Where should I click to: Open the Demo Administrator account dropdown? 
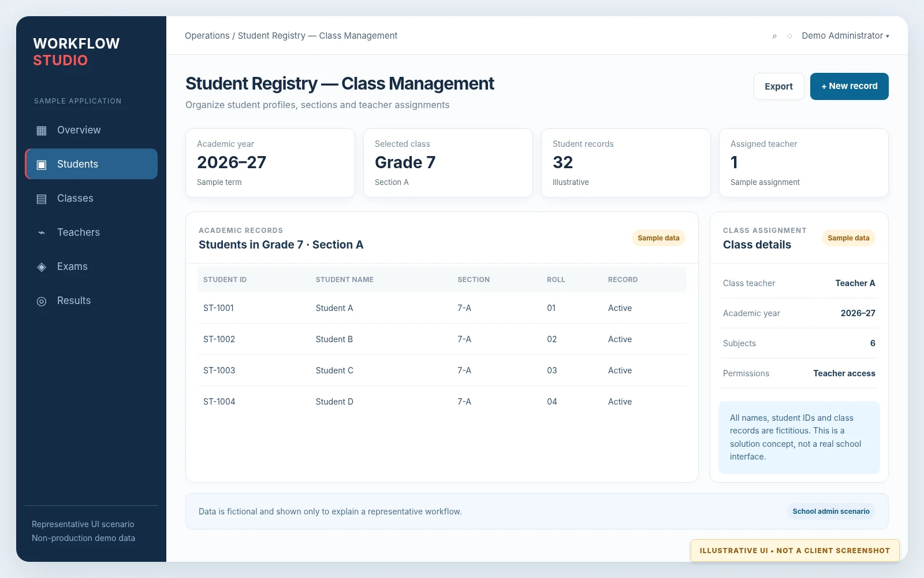tap(845, 36)
